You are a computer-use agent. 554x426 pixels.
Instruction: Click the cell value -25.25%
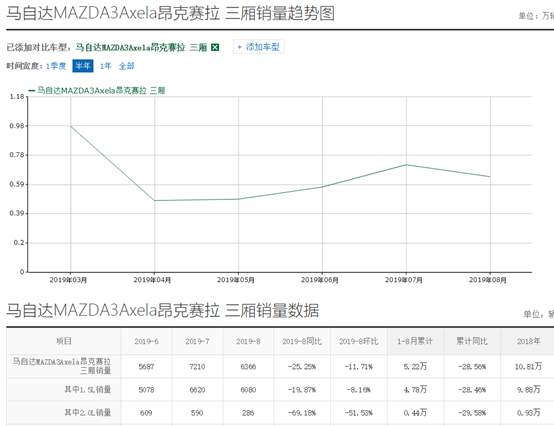pos(302,367)
